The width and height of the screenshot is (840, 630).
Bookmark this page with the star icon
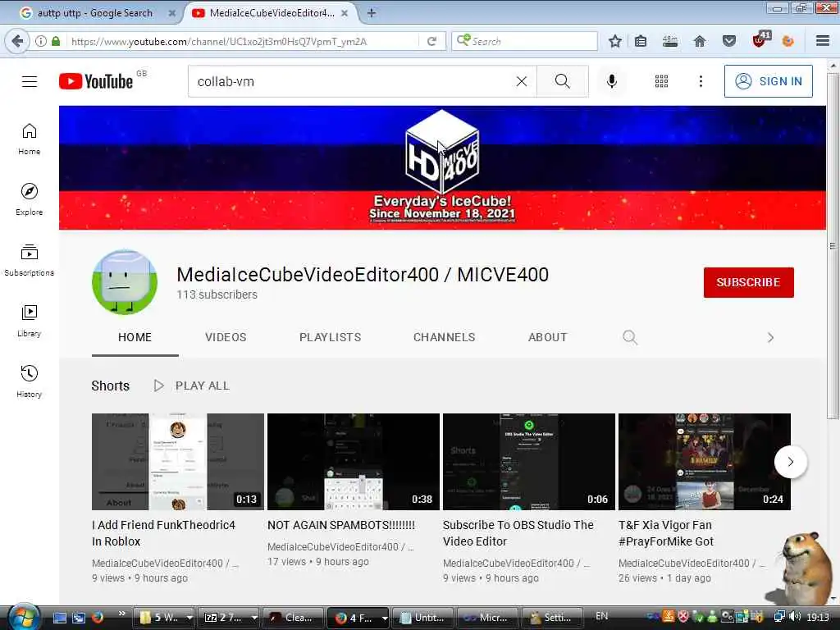click(615, 41)
